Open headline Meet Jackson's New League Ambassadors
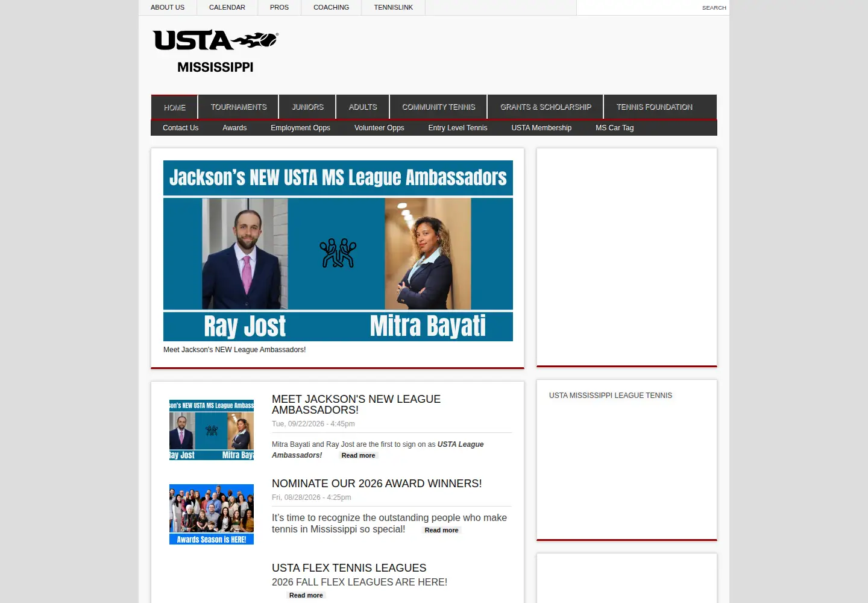The height and width of the screenshot is (603, 868). 356,405
